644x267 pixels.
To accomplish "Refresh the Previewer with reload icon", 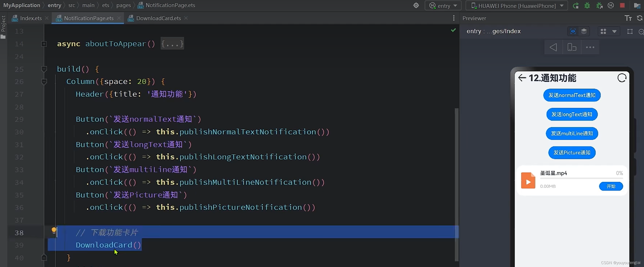I will (x=640, y=18).
